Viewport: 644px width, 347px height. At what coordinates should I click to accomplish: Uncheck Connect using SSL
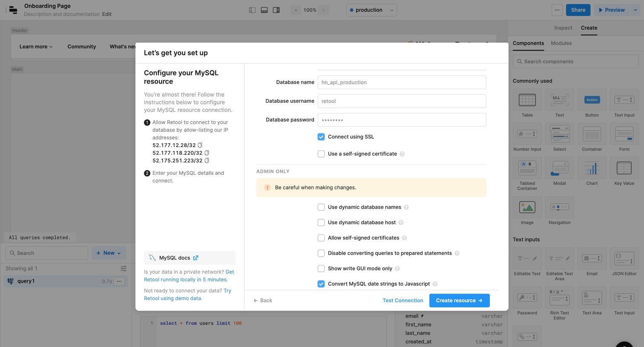click(x=321, y=137)
